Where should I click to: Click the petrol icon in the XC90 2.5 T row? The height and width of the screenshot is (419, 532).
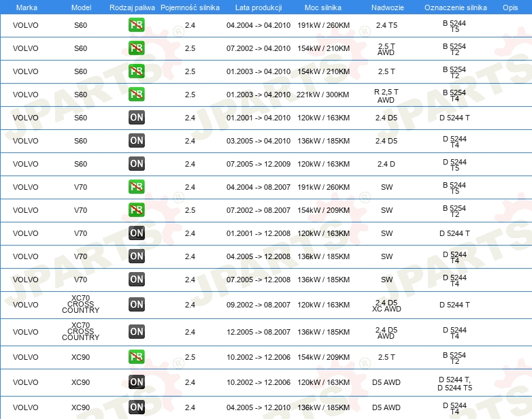coord(136,357)
